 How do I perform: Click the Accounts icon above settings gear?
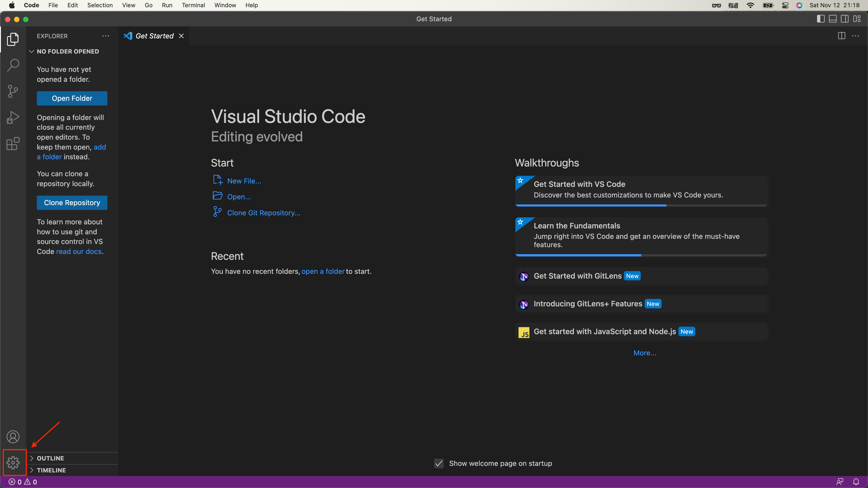tap(13, 436)
